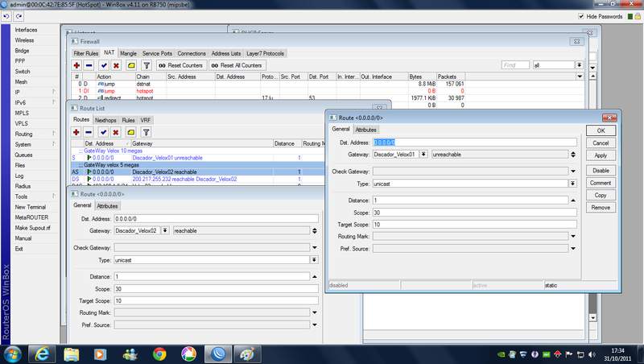Click the remove minus icon in Route List
The image size is (644, 364).
[89, 131]
